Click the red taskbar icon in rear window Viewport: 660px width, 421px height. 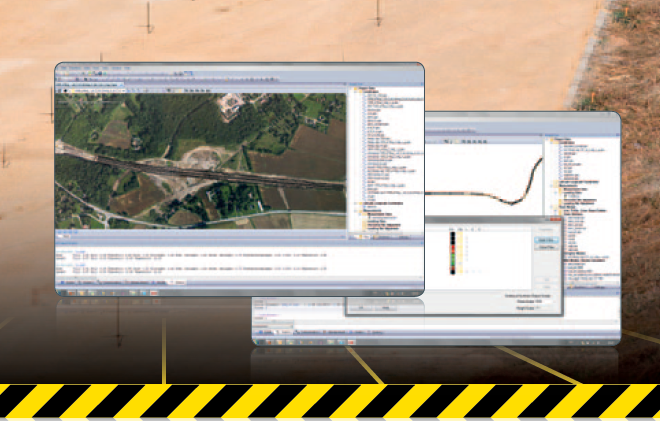pos(351,342)
